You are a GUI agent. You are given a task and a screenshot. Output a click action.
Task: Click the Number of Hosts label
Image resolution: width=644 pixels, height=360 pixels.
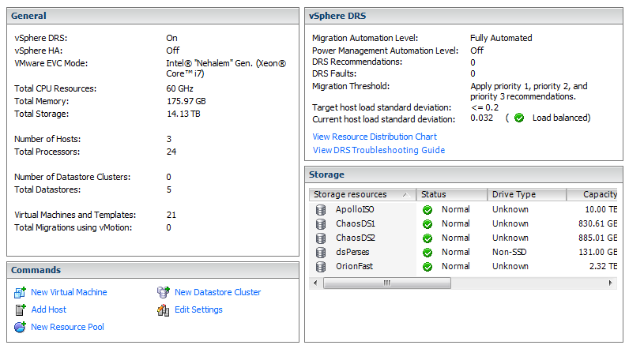[x=47, y=139]
